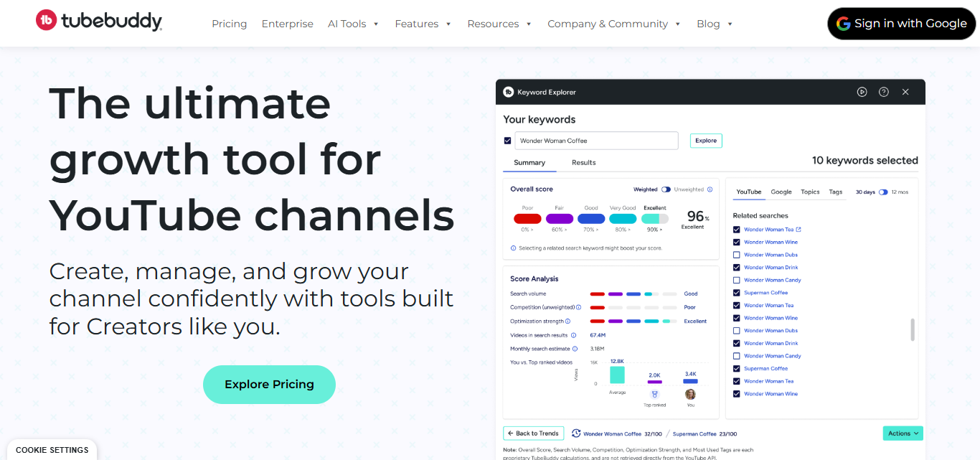
Task: Click the red Poor score swatch
Action: point(527,219)
